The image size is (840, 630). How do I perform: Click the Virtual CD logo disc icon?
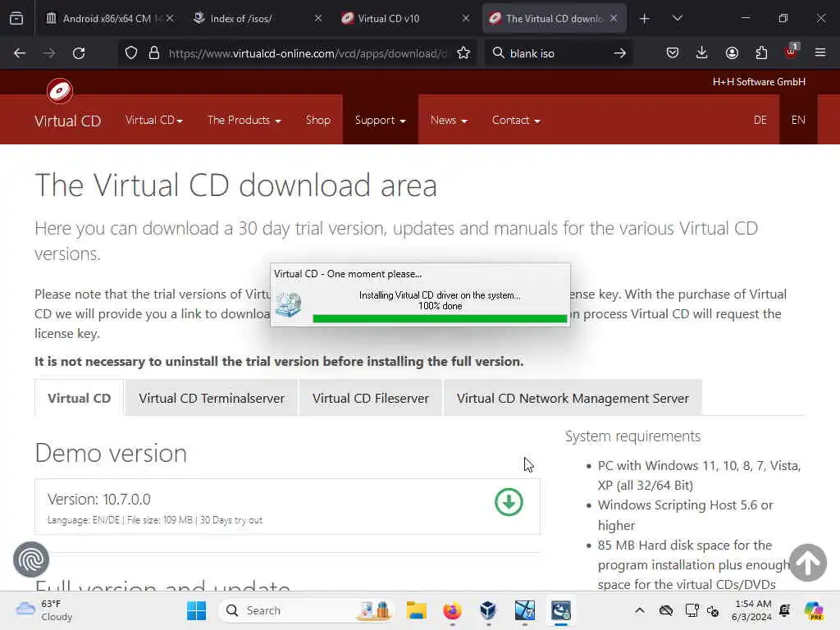pos(59,91)
